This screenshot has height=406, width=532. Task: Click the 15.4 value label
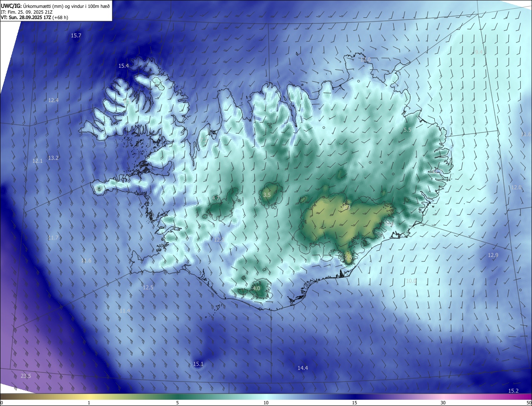click(123, 66)
